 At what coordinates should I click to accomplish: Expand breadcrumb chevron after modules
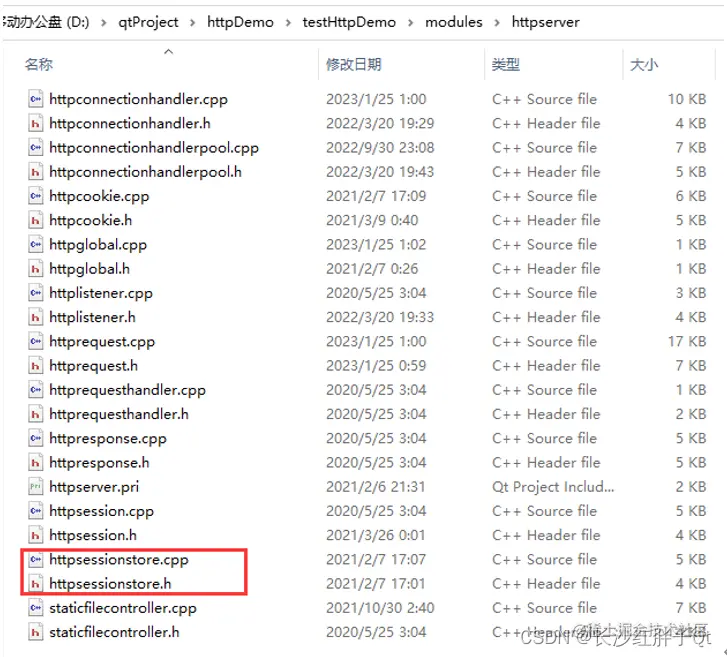point(497,22)
